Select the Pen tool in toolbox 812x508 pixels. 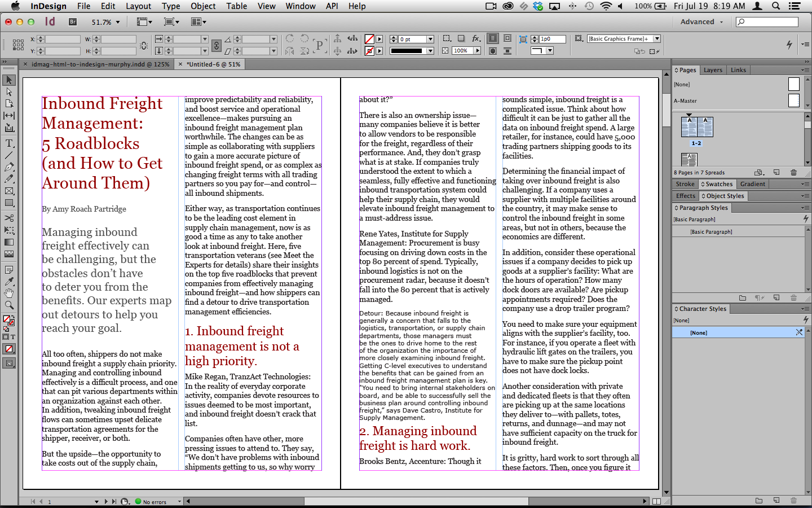pyautogui.click(x=9, y=167)
